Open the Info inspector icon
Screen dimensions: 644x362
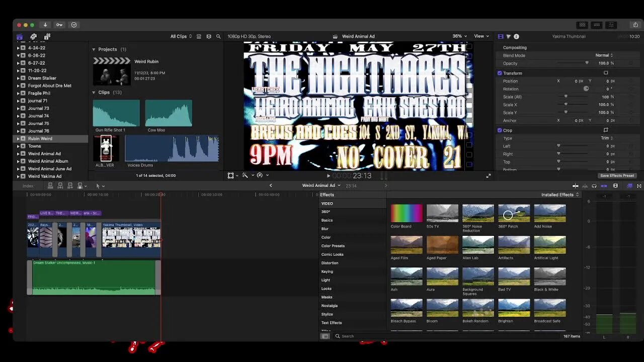(516, 36)
